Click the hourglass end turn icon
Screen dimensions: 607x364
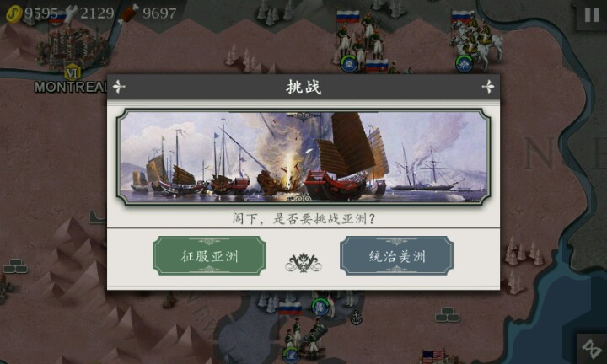click(593, 349)
